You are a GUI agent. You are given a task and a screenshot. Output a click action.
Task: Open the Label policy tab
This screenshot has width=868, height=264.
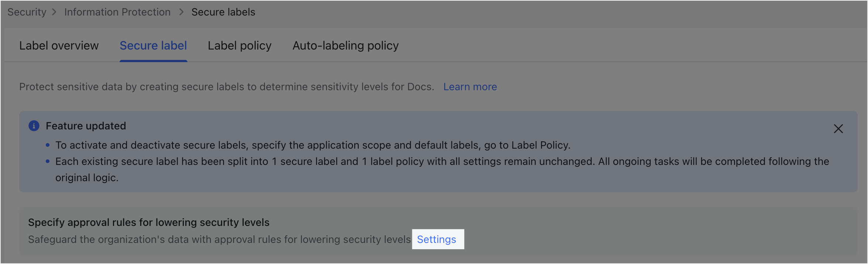[x=240, y=45]
